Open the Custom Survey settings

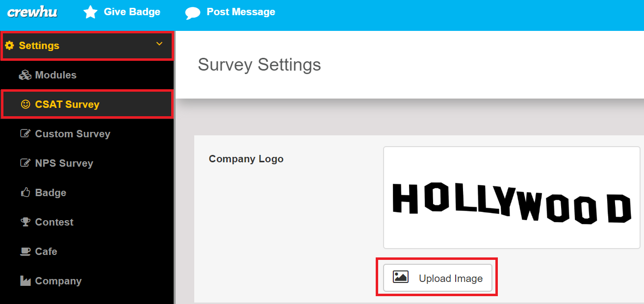[x=87, y=134]
